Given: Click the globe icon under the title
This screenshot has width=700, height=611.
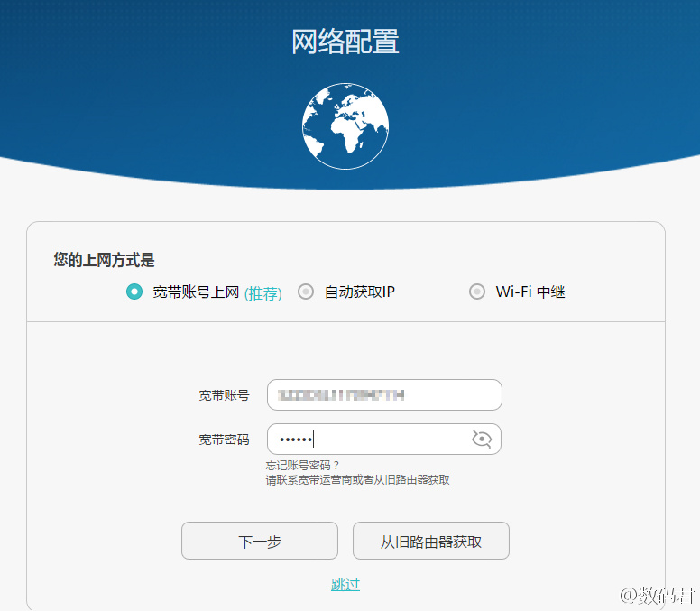Looking at the screenshot, I should [345, 126].
